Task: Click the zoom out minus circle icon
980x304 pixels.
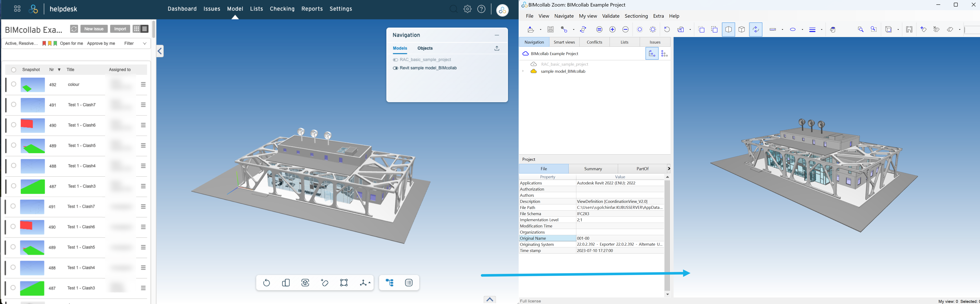Action: click(626, 29)
